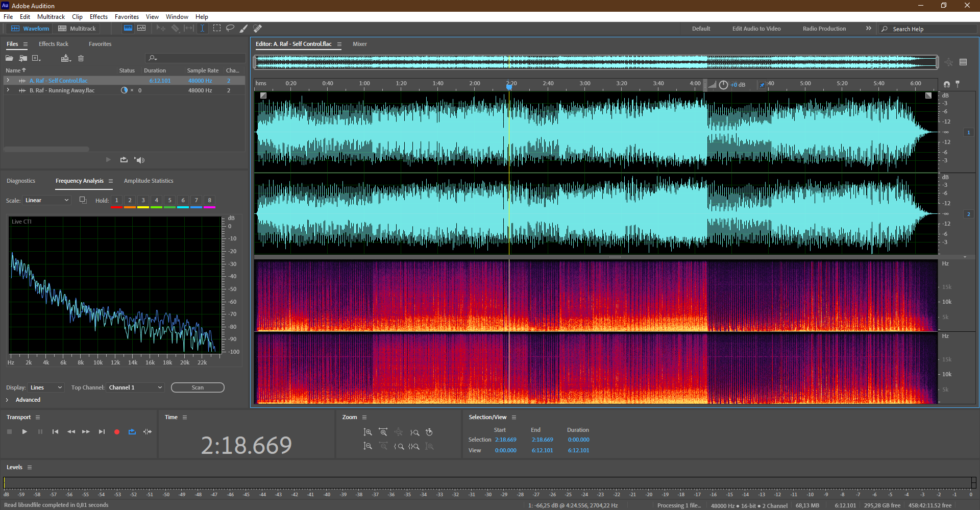Open the editor display options icon
The width and height of the screenshot is (980, 510).
point(963,62)
